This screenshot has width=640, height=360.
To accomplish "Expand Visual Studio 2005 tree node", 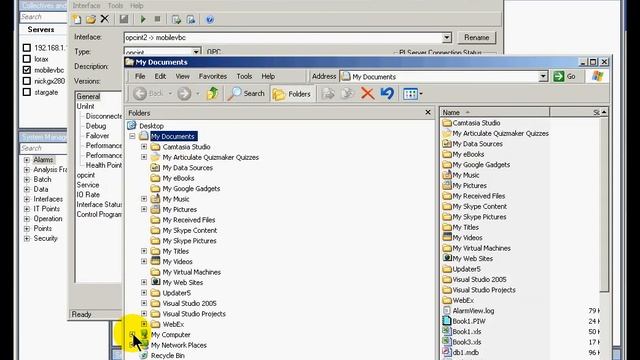I will [144, 303].
